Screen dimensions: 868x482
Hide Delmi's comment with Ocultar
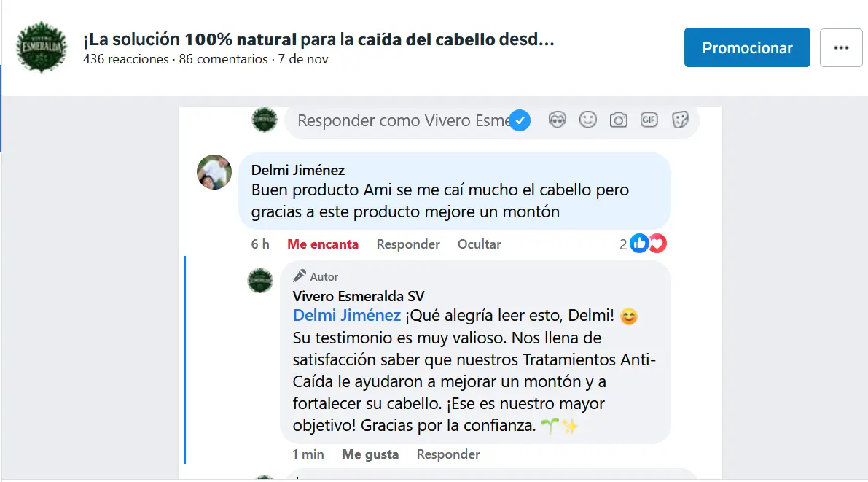coord(480,244)
